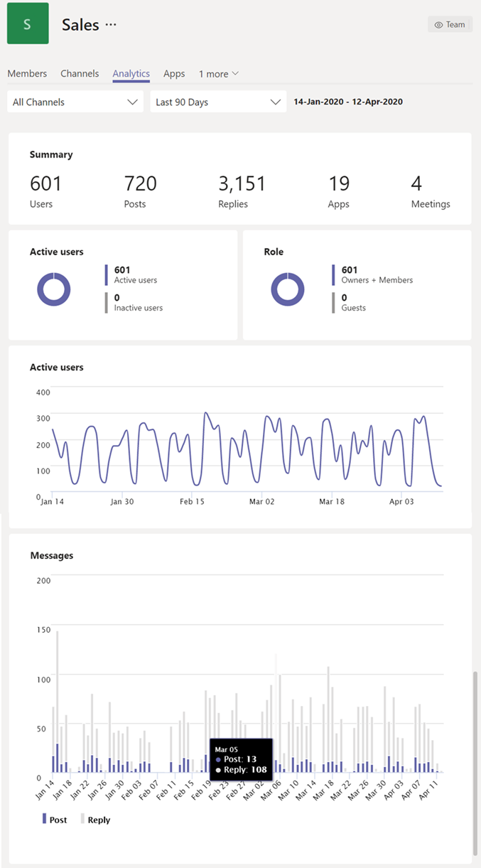
Task: Open the Last 90 Days dropdown
Action: tap(218, 102)
